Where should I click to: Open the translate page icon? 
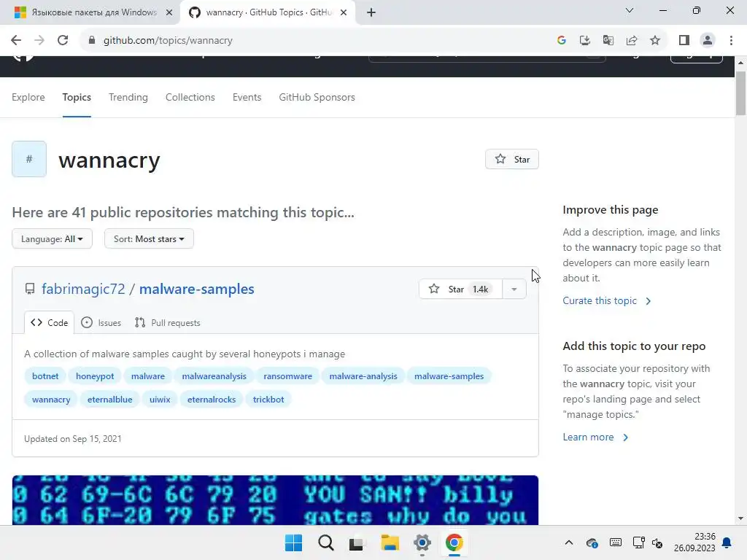608,41
